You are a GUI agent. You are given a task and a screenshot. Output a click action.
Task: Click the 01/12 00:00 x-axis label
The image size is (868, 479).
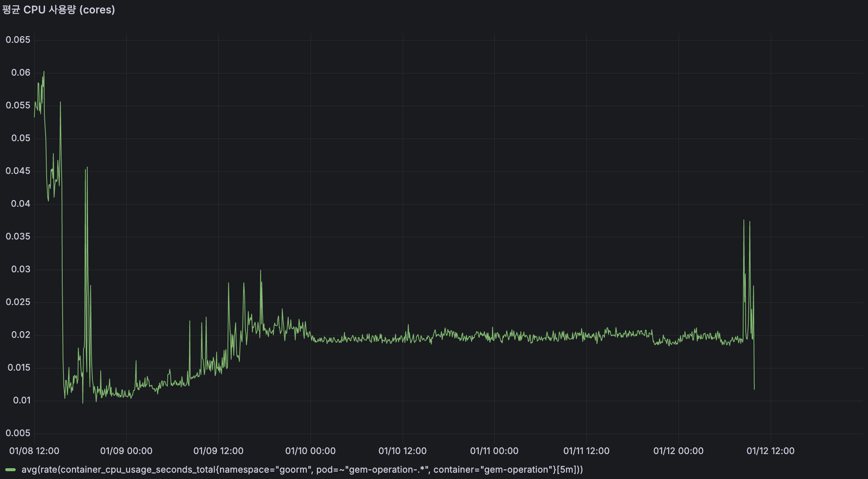click(x=679, y=451)
